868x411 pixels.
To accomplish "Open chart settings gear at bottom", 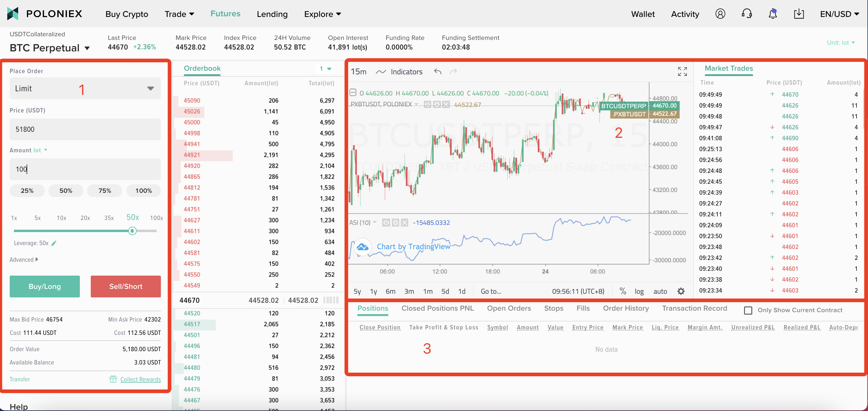I will (x=681, y=291).
